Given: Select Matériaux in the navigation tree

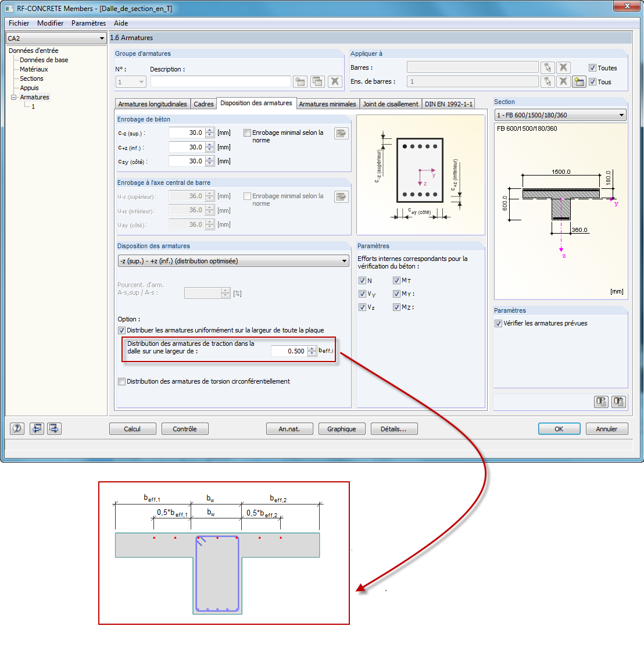Looking at the screenshot, I should [x=34, y=69].
